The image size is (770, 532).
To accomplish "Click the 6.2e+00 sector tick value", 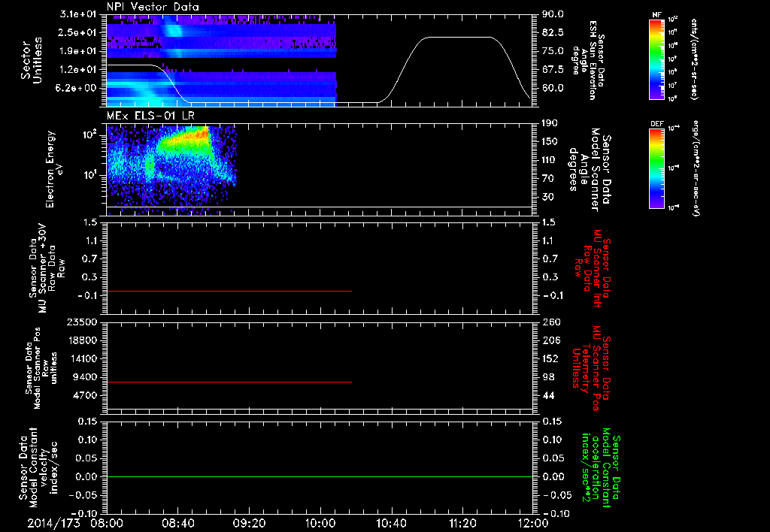I will pyautogui.click(x=77, y=88).
